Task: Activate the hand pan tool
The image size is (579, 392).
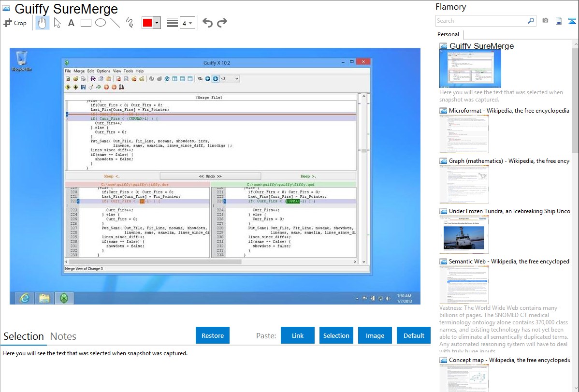Action: pos(42,23)
